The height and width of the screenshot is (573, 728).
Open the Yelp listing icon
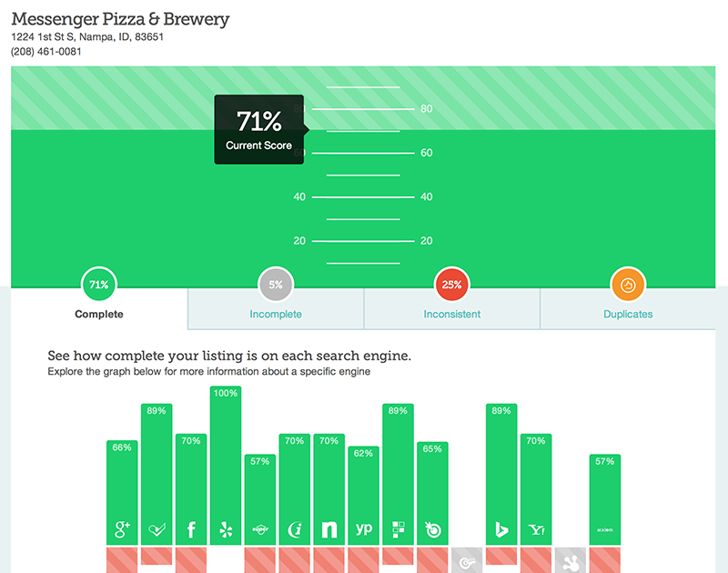tap(226, 529)
